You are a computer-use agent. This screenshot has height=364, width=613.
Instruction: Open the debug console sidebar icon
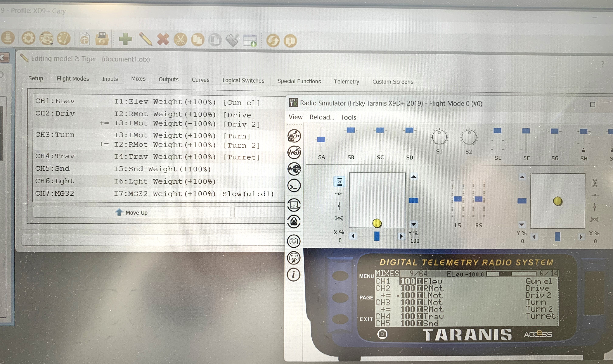[x=294, y=186]
